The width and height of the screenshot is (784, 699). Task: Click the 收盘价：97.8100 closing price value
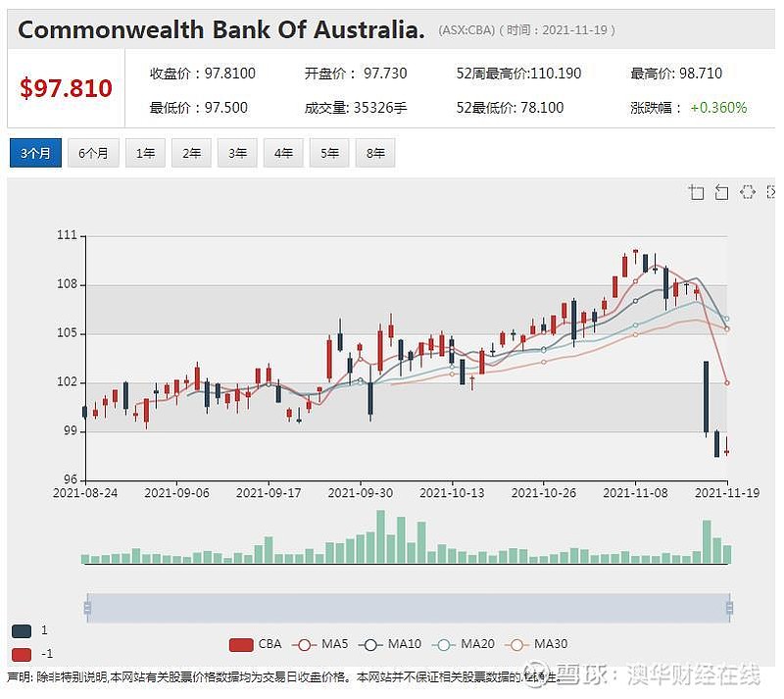pyautogui.click(x=203, y=74)
